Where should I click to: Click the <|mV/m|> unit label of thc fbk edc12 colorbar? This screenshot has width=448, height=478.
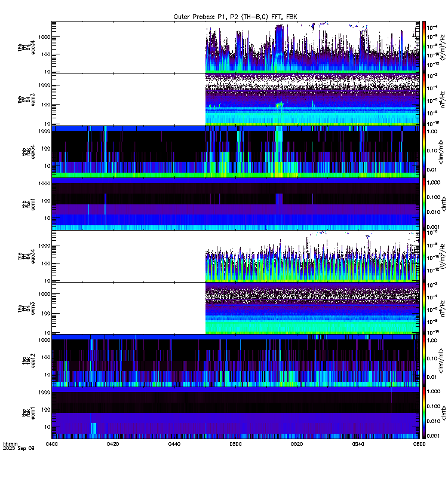coord(441,361)
